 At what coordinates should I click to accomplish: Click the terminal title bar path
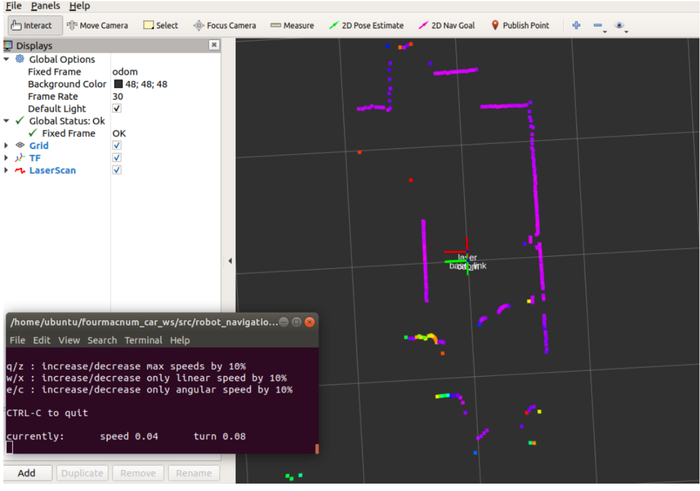144,322
